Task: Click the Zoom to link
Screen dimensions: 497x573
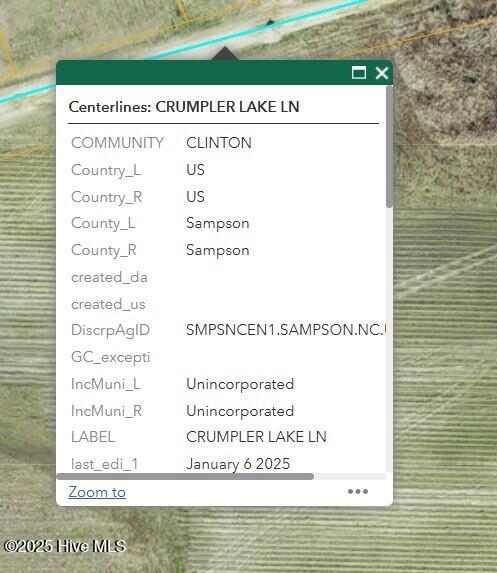Action: (x=97, y=492)
